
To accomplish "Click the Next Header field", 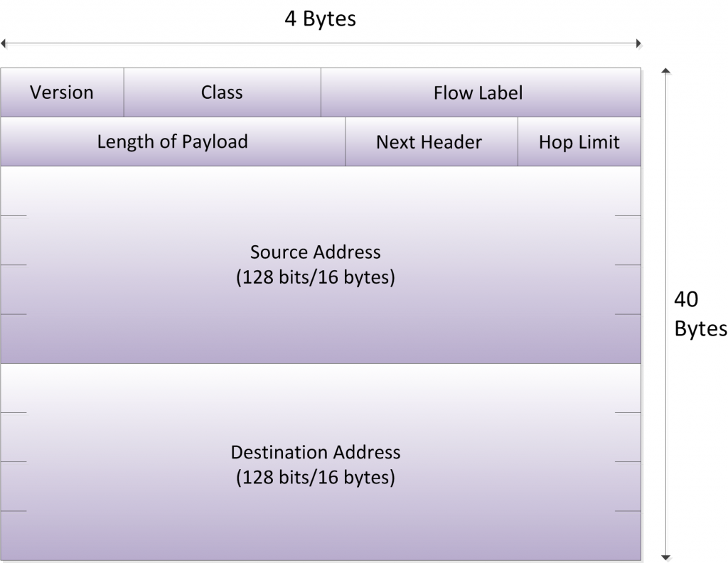I will 429,142.
